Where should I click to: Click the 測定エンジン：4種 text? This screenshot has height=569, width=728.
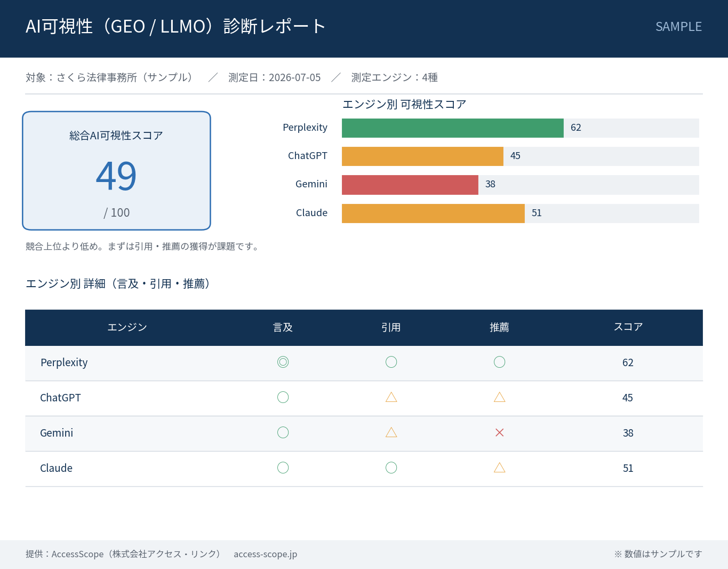395,77
